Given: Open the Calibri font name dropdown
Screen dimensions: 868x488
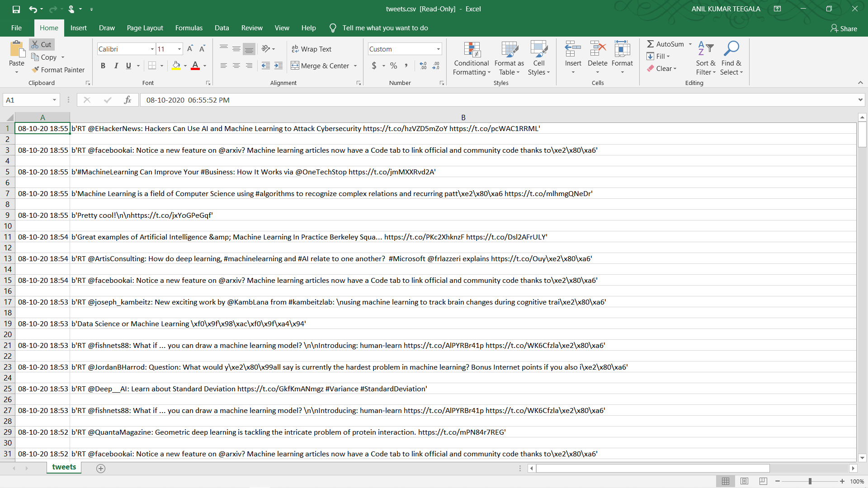Looking at the screenshot, I should (152, 49).
